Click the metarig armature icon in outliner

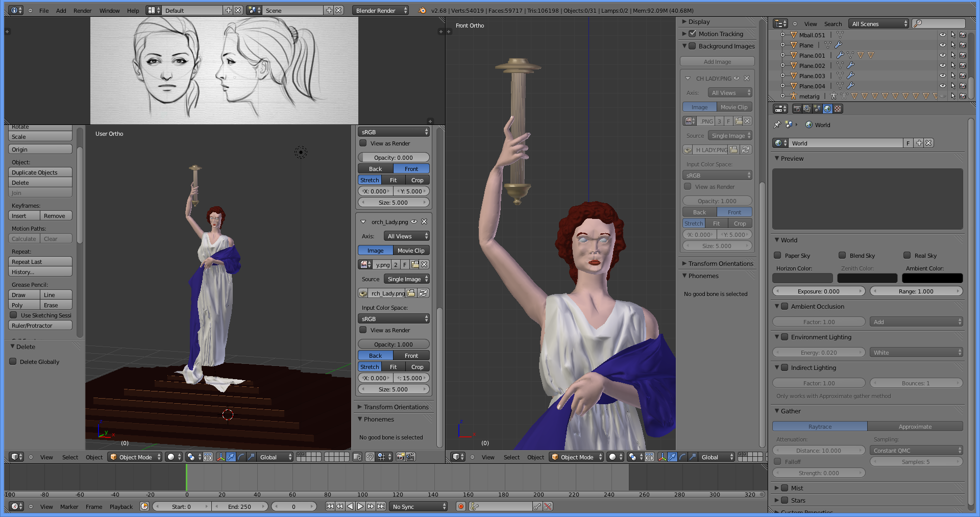[794, 96]
